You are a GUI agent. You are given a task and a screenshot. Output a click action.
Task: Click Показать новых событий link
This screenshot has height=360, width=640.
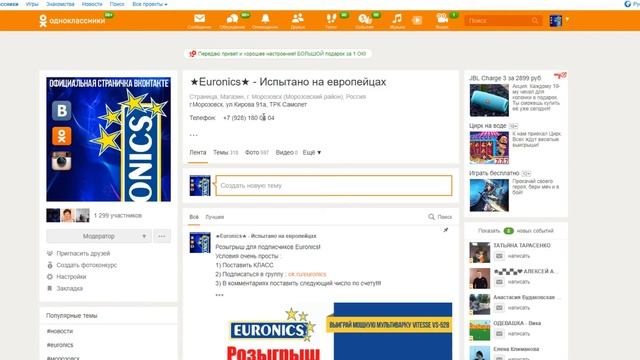tap(516, 231)
